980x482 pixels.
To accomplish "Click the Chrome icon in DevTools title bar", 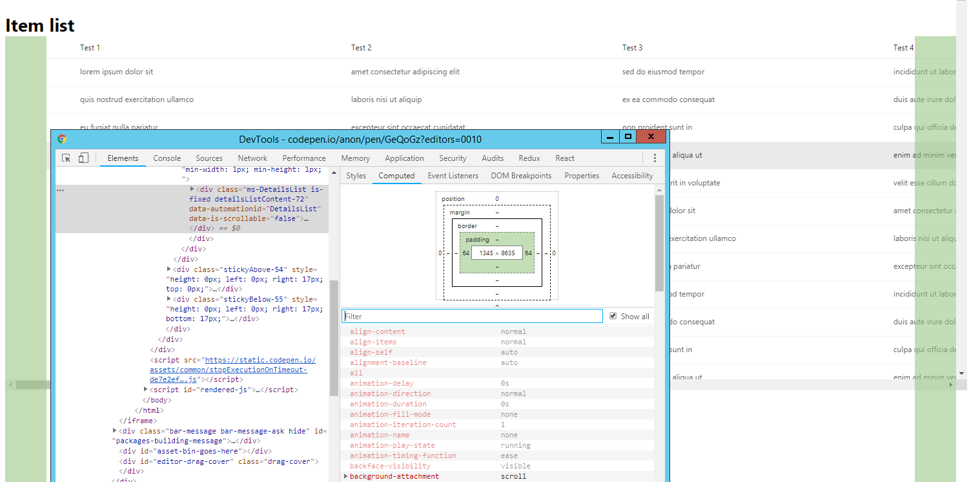I will pos(63,138).
